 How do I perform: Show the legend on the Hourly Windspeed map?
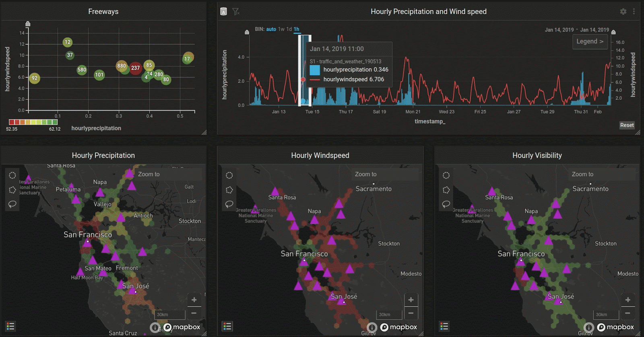click(x=227, y=326)
